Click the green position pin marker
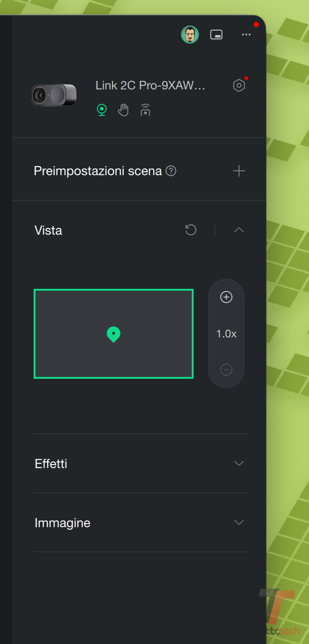The image size is (309, 644). coord(114,334)
